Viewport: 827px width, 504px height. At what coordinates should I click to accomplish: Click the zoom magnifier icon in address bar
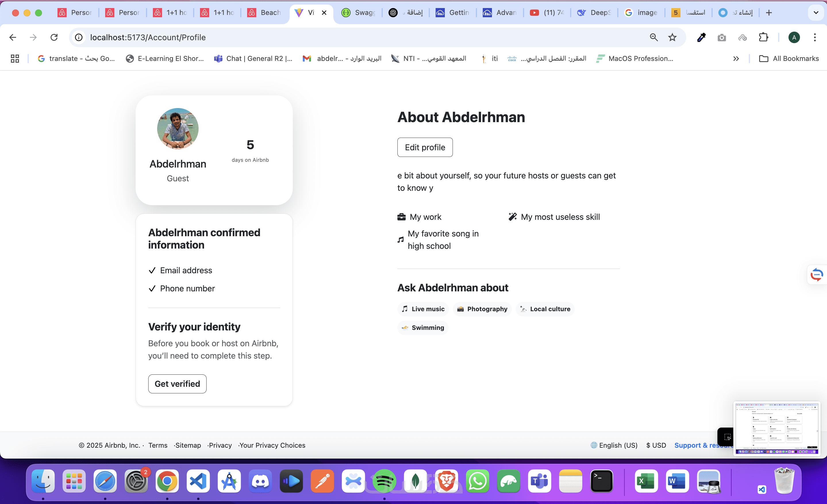tap(653, 37)
